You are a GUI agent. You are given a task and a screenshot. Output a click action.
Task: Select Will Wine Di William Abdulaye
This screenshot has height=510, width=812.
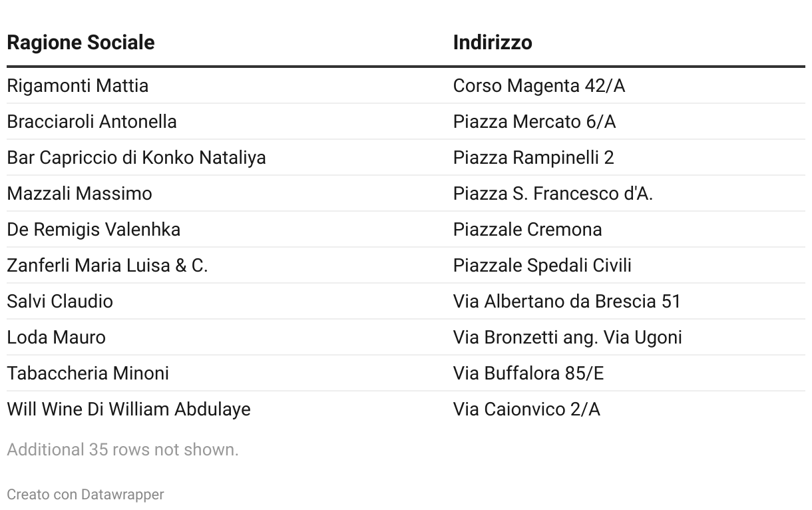click(129, 409)
